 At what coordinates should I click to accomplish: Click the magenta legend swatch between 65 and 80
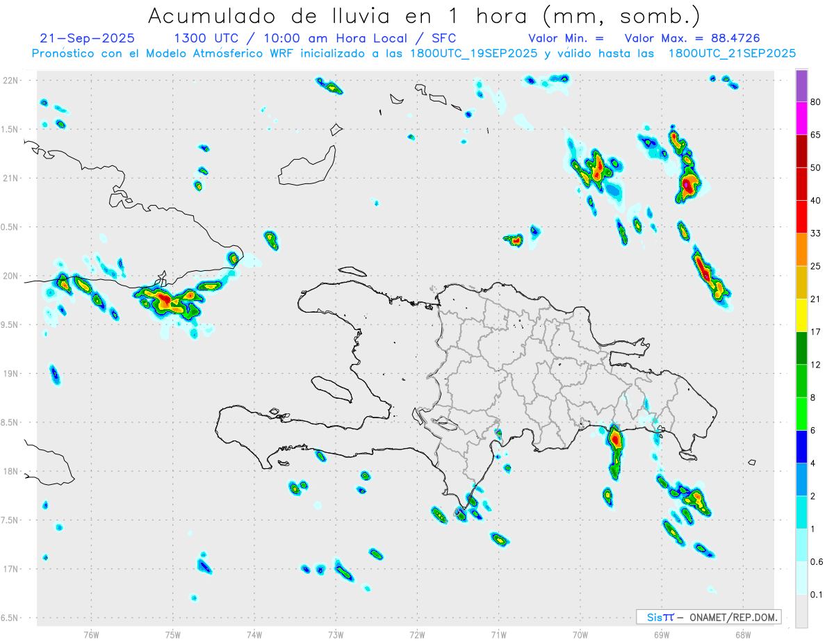tap(801, 119)
